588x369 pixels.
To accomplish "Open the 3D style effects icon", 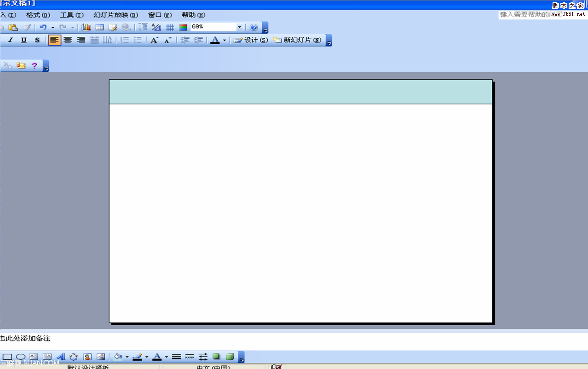I will point(230,357).
